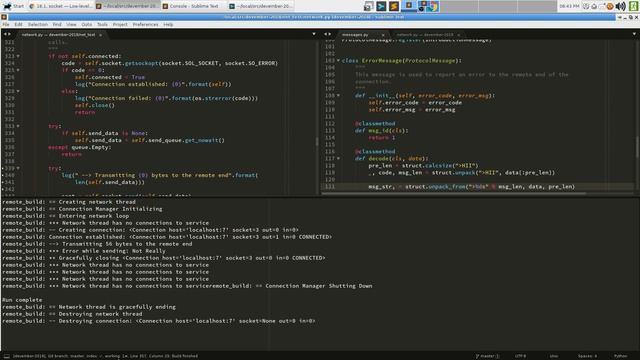The image size is (640, 360).
Task: Collapse the fold arrow at line 333
Action: pyautogui.click(x=18, y=126)
